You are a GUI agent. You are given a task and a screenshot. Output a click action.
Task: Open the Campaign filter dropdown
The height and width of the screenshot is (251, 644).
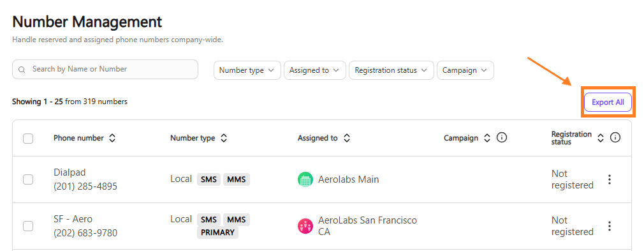click(465, 70)
